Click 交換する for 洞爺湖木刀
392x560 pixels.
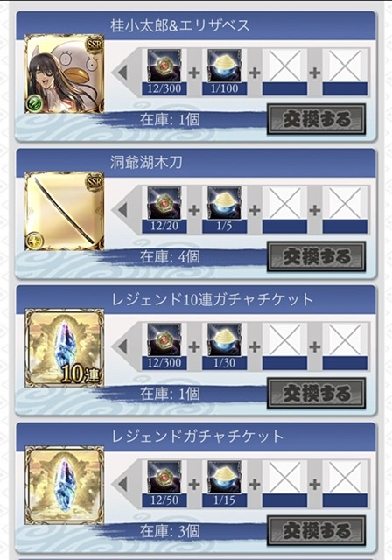point(317,256)
